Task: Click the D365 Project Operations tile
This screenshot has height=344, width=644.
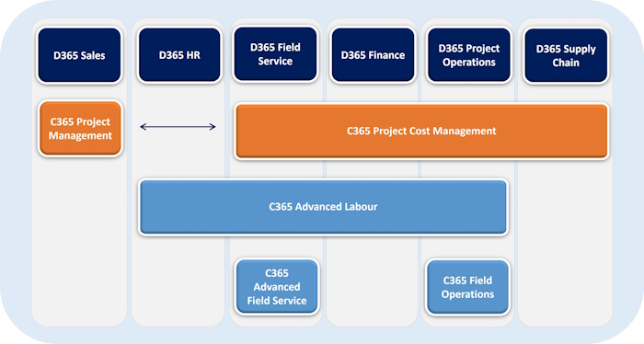Action: click(469, 55)
